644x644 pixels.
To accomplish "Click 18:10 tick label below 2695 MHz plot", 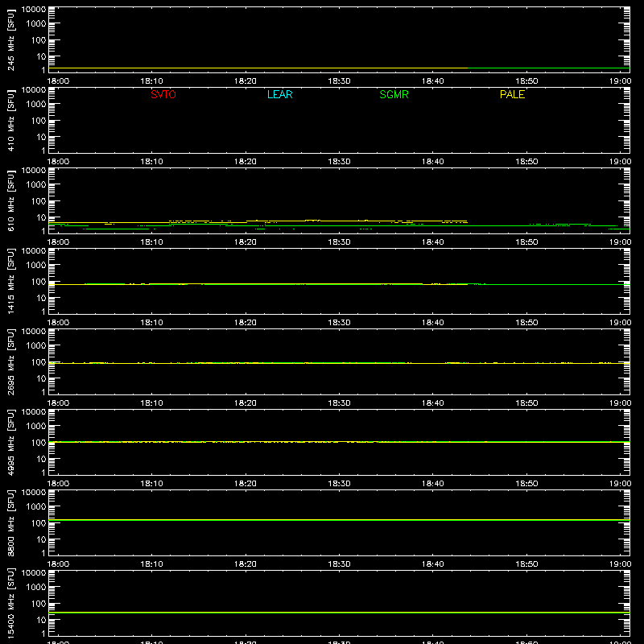I will click(x=152, y=403).
